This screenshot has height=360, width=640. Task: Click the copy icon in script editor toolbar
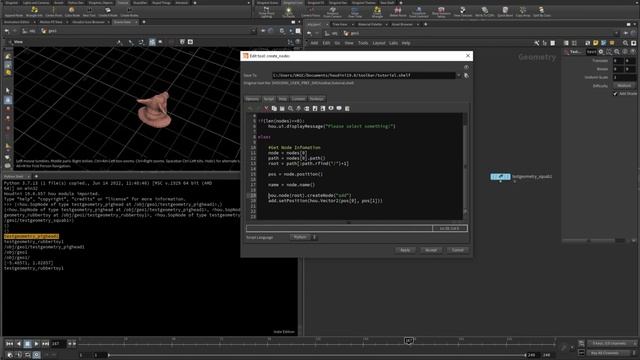click(274, 109)
